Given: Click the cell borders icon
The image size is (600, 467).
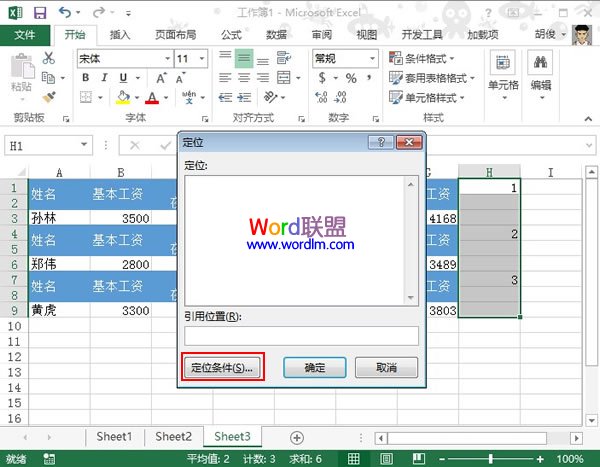Looking at the screenshot, I should tap(86, 97).
